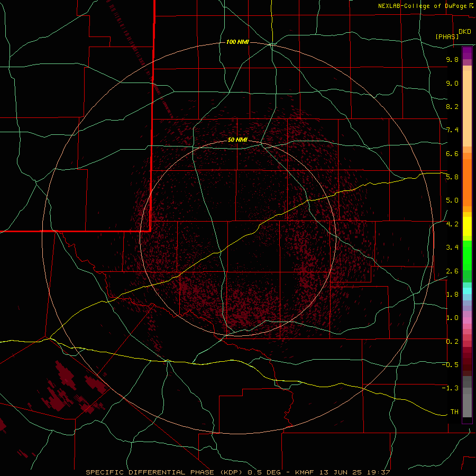Click the 'DKD' product code label
Screen dimensions: 476x476
465,32
